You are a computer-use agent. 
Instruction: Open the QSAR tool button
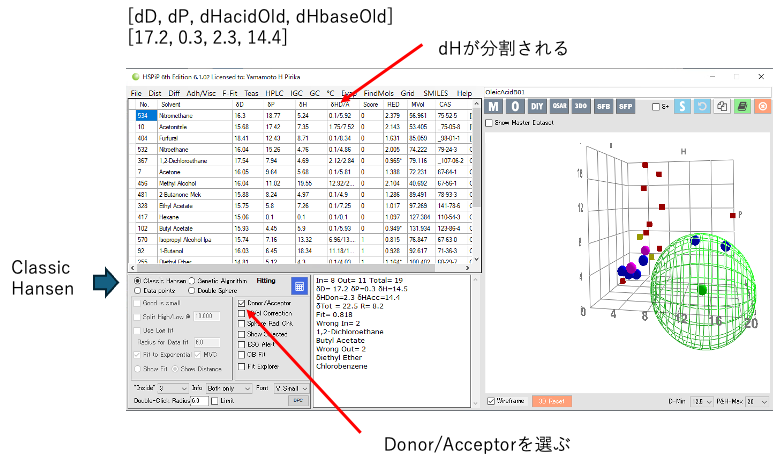point(560,106)
